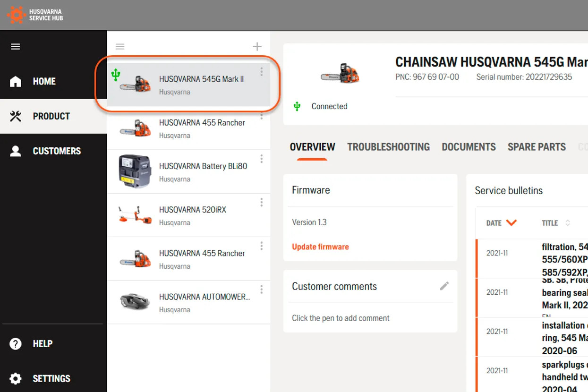Select the Battery BLi80 product thumbnail
588x392 pixels.
click(135, 171)
